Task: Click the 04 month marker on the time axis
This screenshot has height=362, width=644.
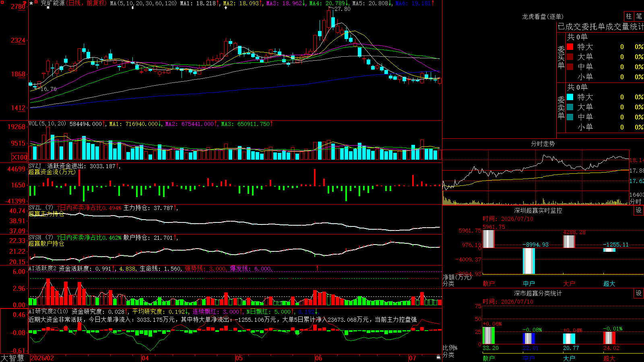Action: [145, 358]
